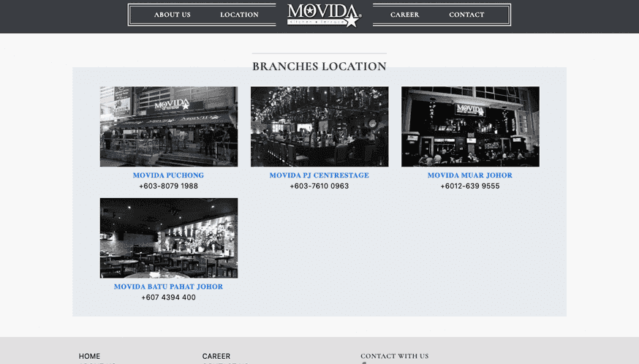Viewport: 639px width, 364px height.
Task: Select Contact in the top navigation
Action: pos(466,15)
